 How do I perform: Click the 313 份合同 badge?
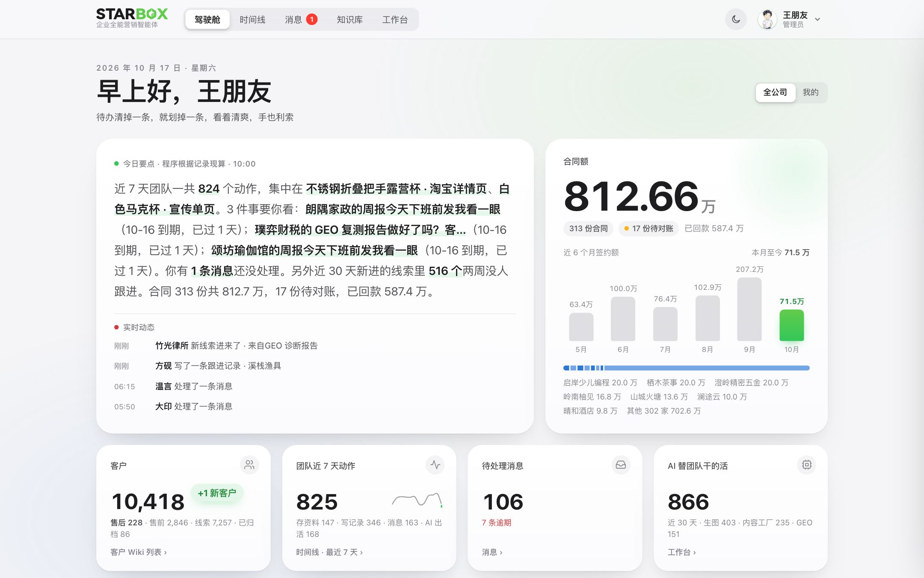(588, 229)
